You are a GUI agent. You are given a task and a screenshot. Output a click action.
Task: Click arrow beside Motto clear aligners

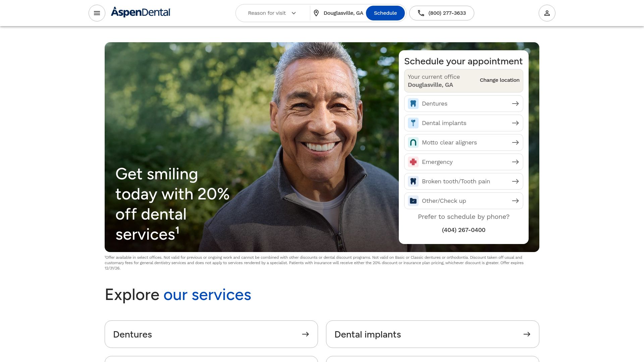tap(516, 142)
